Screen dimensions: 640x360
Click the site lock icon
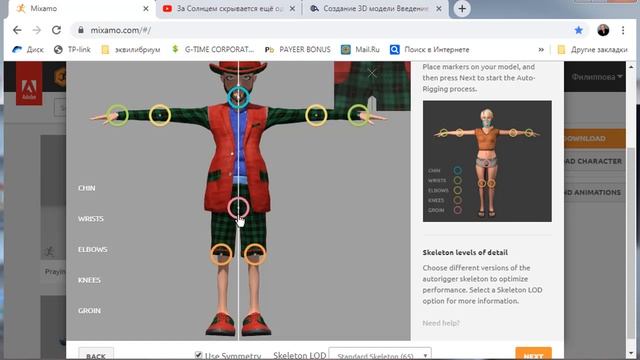coord(81,30)
